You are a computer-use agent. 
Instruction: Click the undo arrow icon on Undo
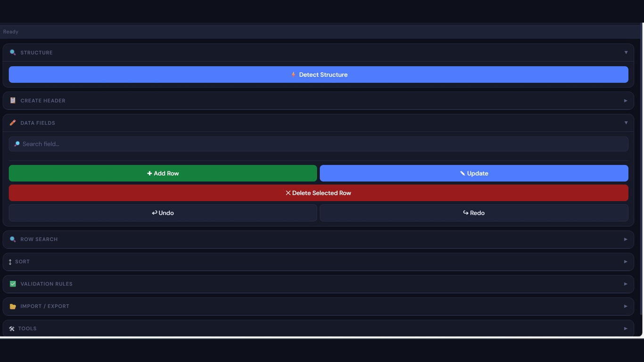154,213
